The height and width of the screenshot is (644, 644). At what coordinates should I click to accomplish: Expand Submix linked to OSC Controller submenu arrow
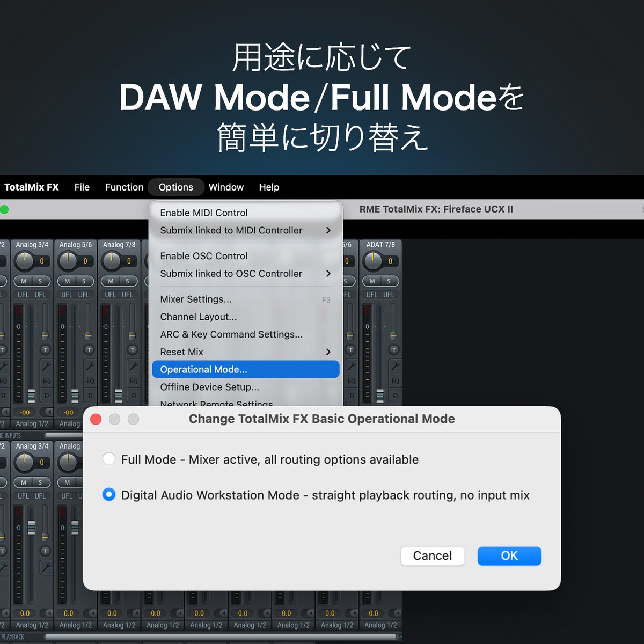coord(328,274)
